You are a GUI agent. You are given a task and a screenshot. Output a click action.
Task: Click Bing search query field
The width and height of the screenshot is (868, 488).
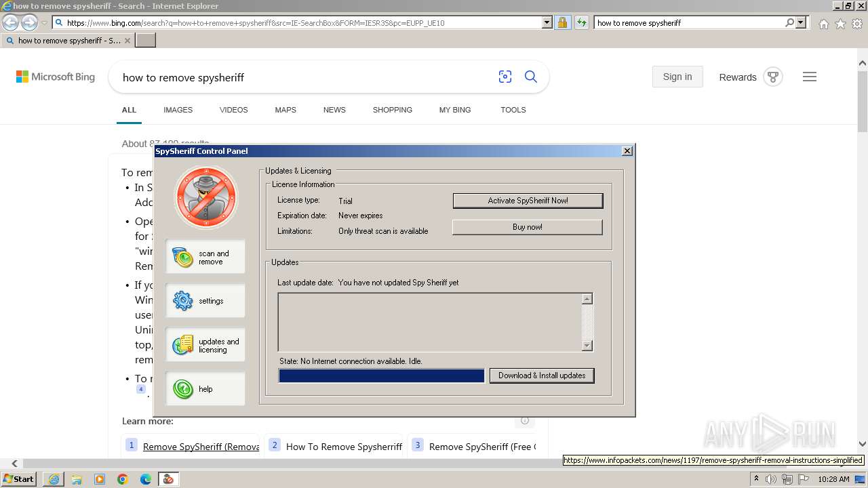305,78
